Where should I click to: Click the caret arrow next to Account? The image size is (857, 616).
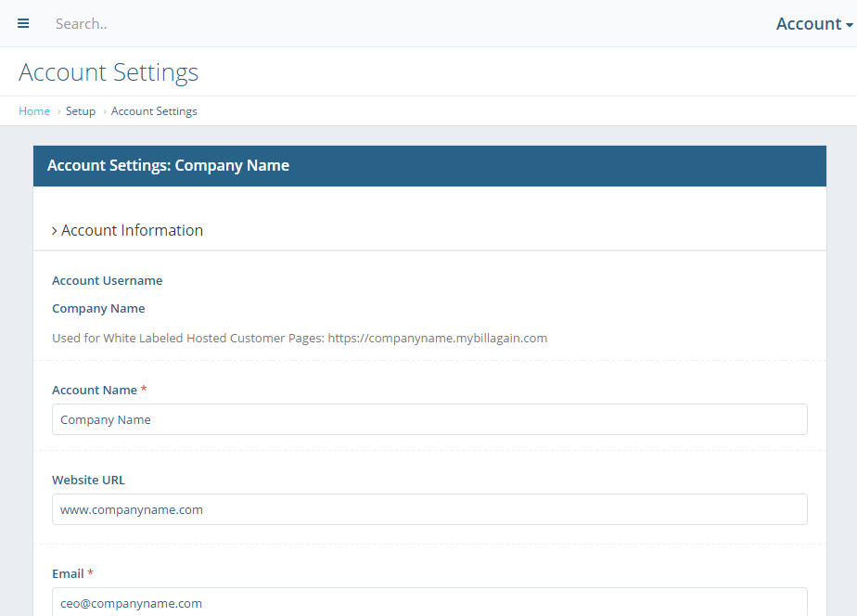[x=850, y=25]
